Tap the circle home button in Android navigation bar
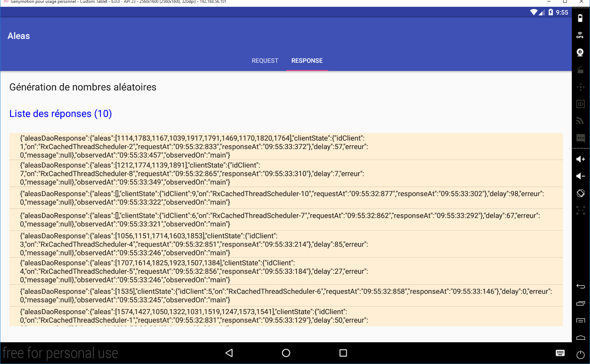This screenshot has width=590, height=364. [x=286, y=353]
